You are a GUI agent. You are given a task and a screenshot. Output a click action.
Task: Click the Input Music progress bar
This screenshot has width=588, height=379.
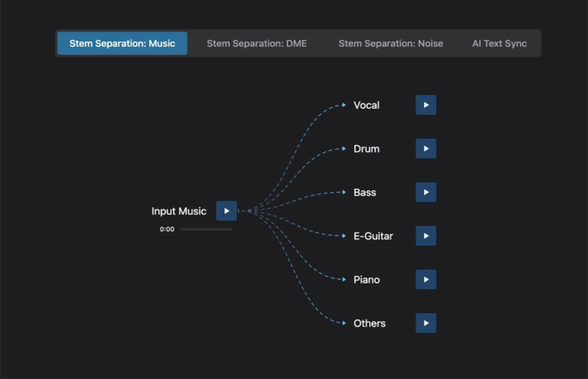(x=206, y=229)
